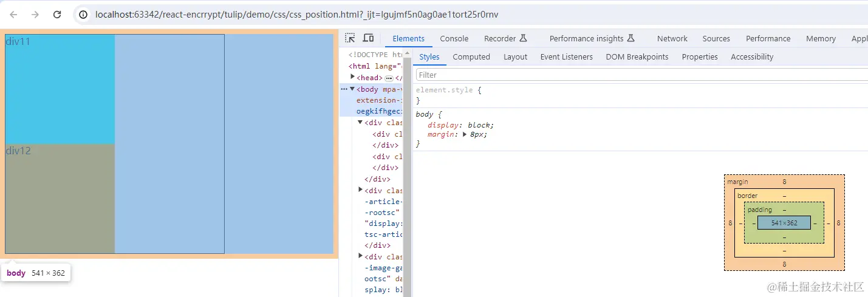868x297 pixels.
Task: Click the div11 box on the page
Action: pyautogui.click(x=60, y=89)
